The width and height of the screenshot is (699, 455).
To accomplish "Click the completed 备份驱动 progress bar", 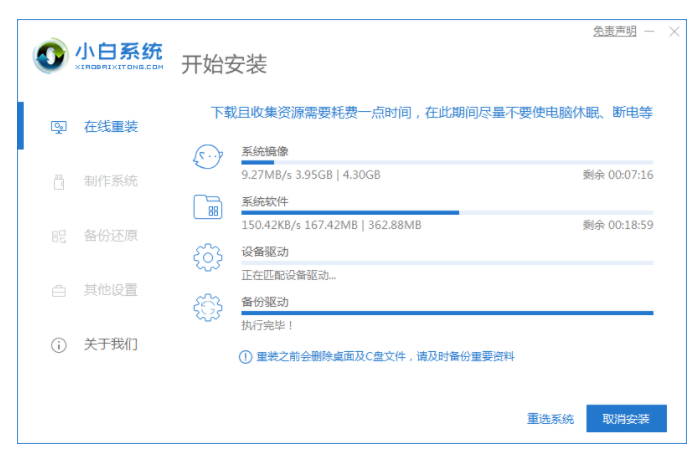I will click(x=447, y=313).
